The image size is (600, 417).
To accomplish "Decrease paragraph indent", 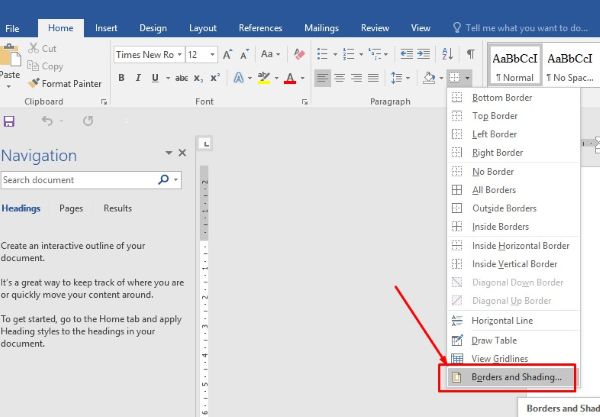I will (406, 54).
